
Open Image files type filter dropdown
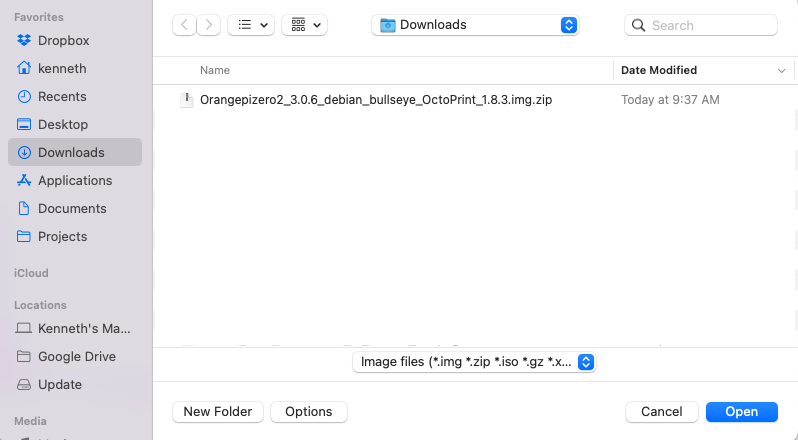tap(474, 362)
